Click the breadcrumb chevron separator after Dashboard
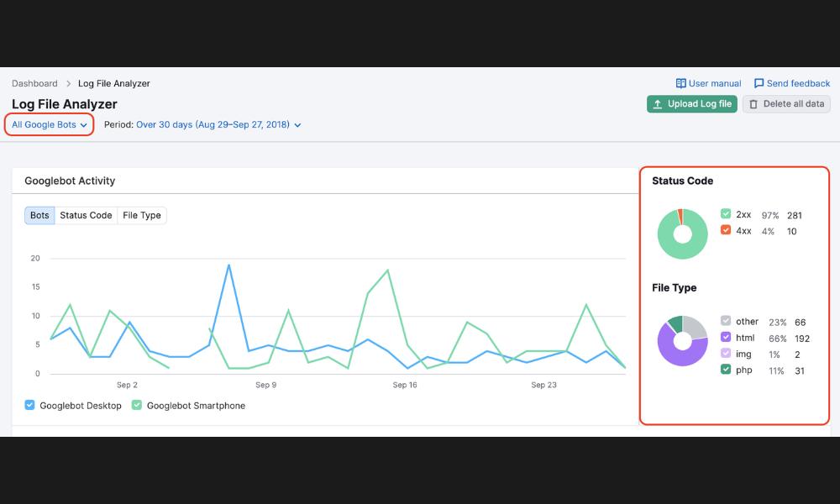 (68, 84)
